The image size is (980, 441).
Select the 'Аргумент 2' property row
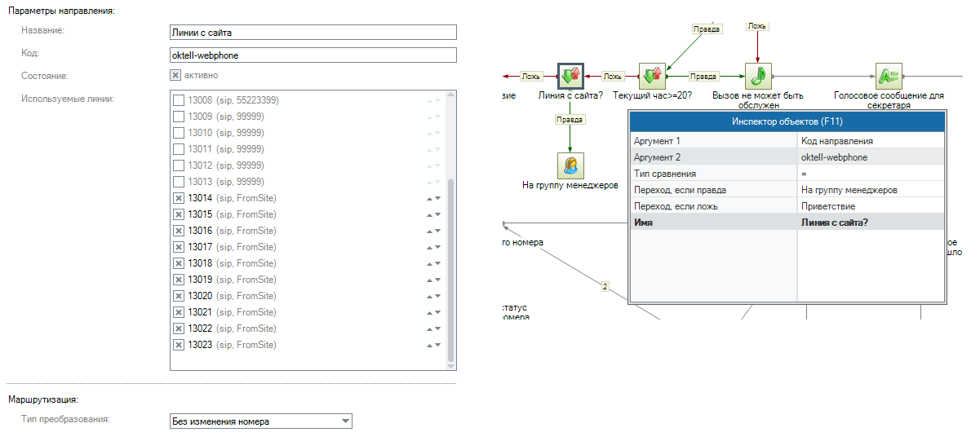[787, 157]
